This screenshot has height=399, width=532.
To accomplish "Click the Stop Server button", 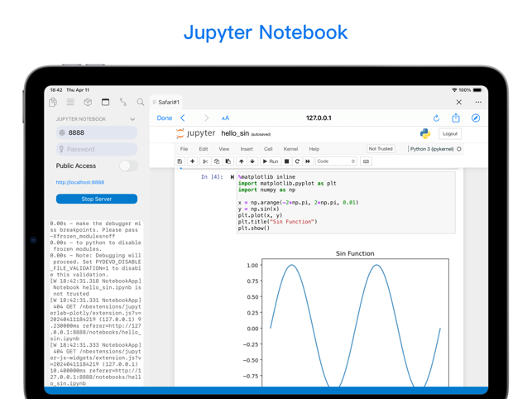I will coord(97,199).
